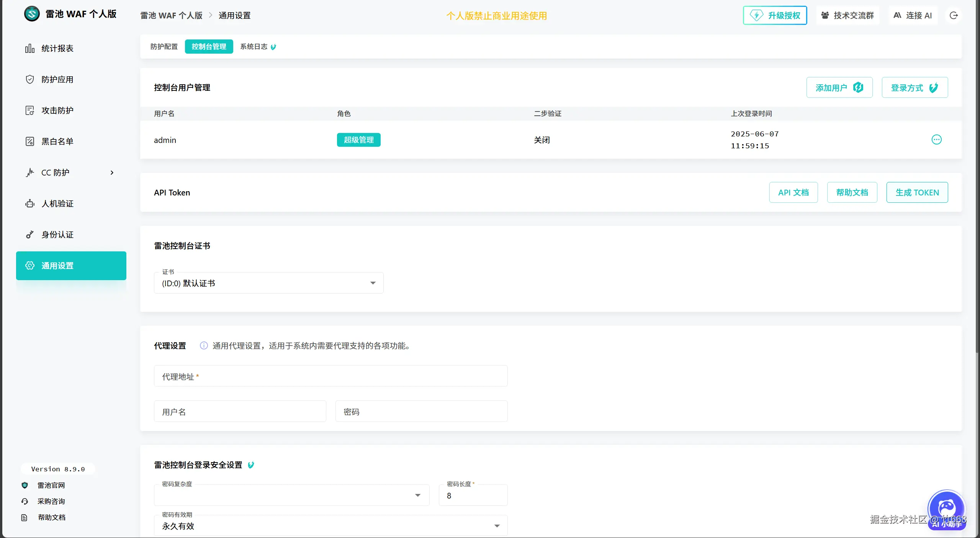Click the key icon for 身份认证
The image size is (980, 538).
[x=30, y=235]
